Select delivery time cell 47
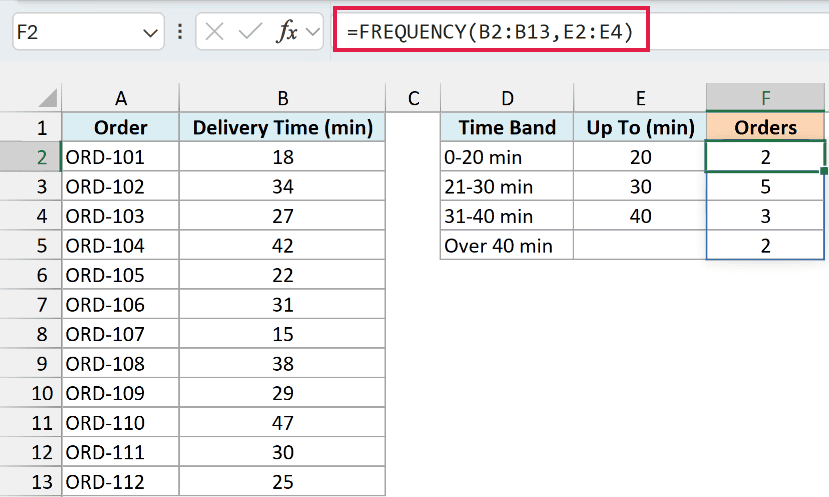This screenshot has width=829, height=497. [282, 423]
